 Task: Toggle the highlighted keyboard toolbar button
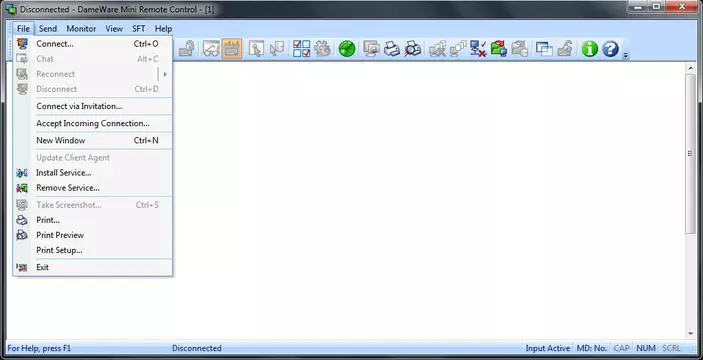coord(232,48)
